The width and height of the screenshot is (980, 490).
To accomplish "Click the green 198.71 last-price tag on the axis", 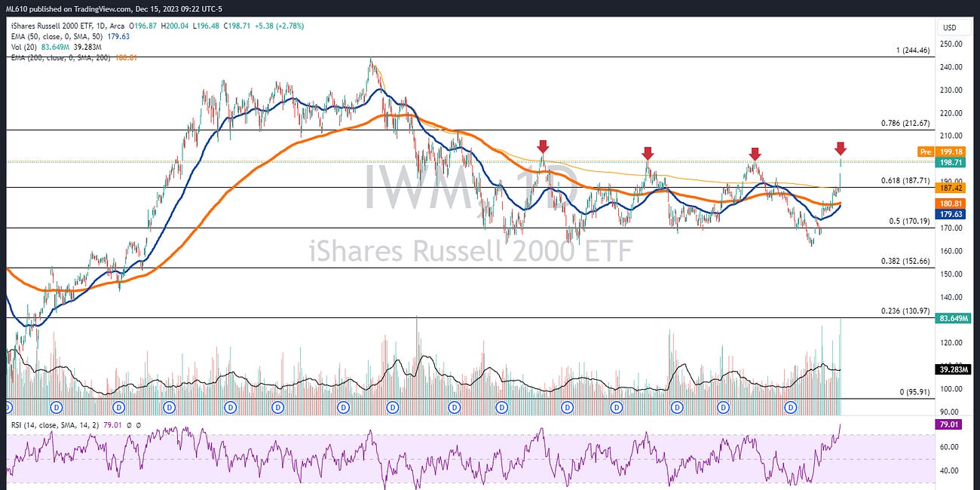I will coord(950,162).
